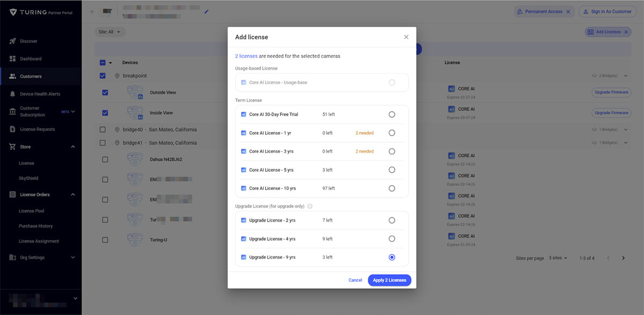
Task: Uncheck the breakpoint site checkbox
Action: 103,76
